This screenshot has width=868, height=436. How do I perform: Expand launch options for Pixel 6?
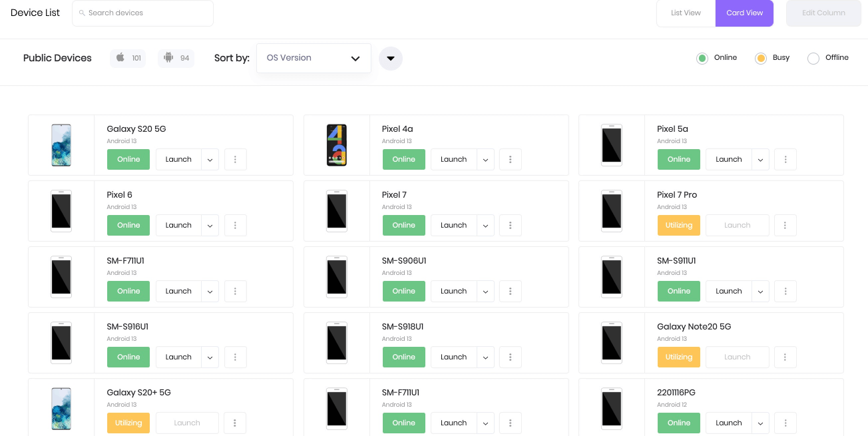pyautogui.click(x=210, y=226)
